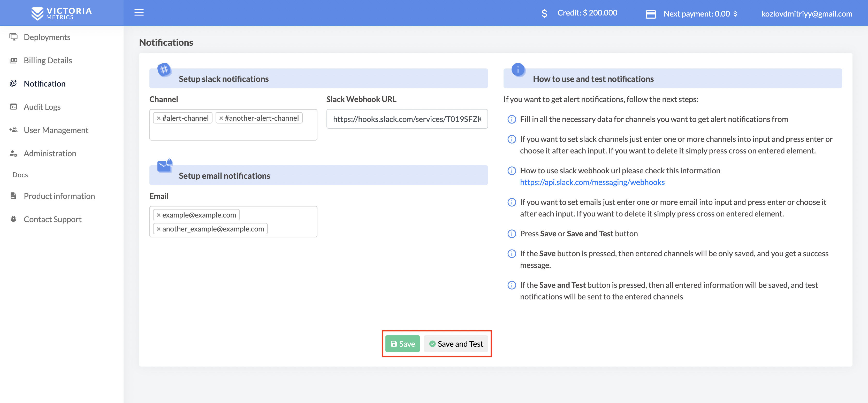
Task: Click the Save button
Action: 402,344
